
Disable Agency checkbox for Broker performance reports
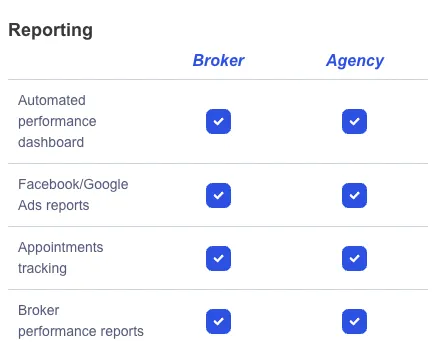(354, 321)
